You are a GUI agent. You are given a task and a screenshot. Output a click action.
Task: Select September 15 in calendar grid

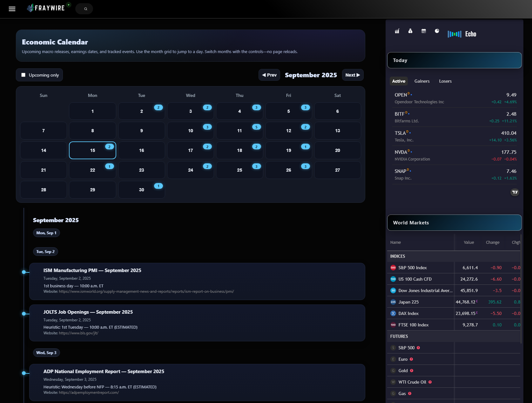[92, 150]
